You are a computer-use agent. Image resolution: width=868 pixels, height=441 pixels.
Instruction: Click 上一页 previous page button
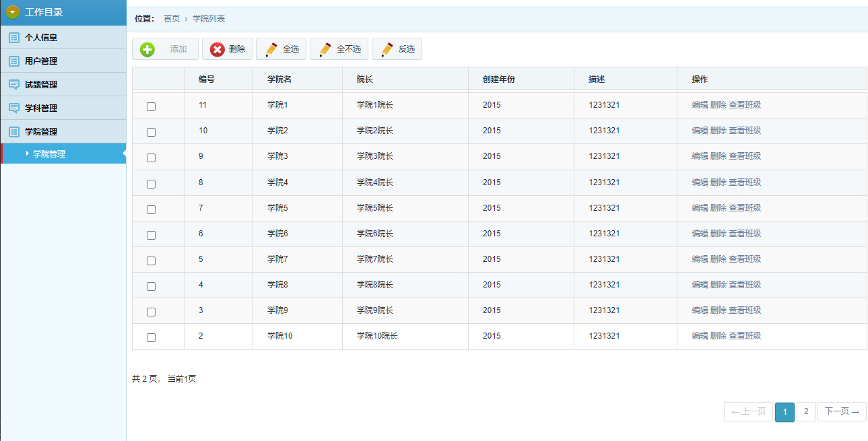click(748, 412)
